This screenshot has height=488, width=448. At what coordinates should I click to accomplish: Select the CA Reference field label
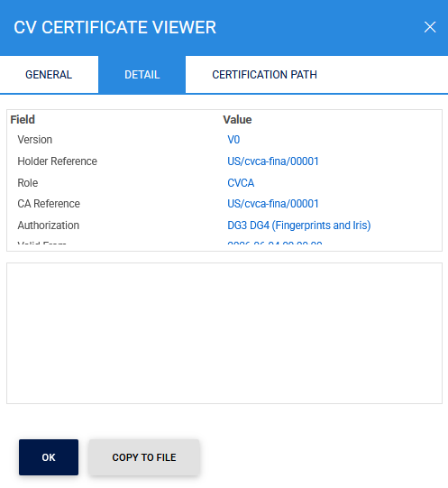click(49, 204)
